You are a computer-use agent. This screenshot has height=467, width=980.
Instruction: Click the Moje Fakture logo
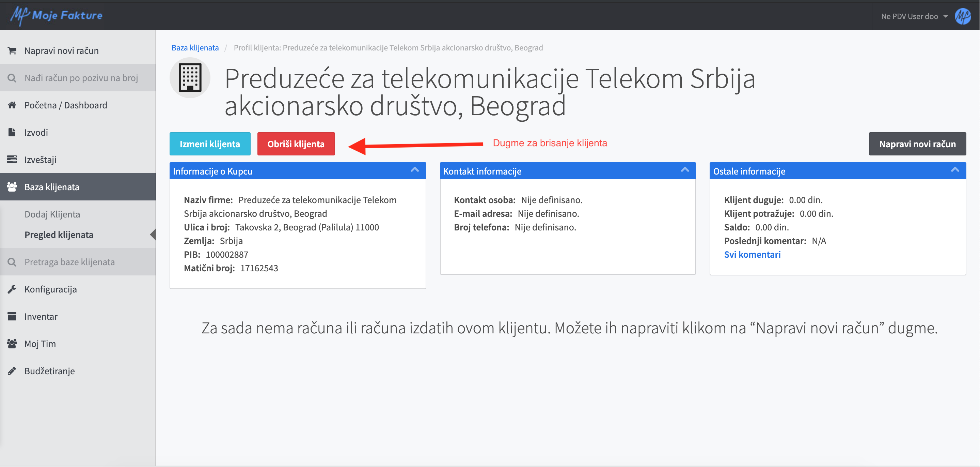(56, 16)
